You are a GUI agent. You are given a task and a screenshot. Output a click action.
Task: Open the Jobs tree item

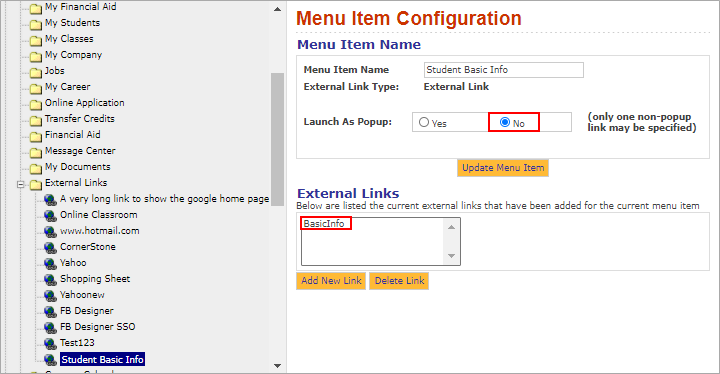coord(54,71)
